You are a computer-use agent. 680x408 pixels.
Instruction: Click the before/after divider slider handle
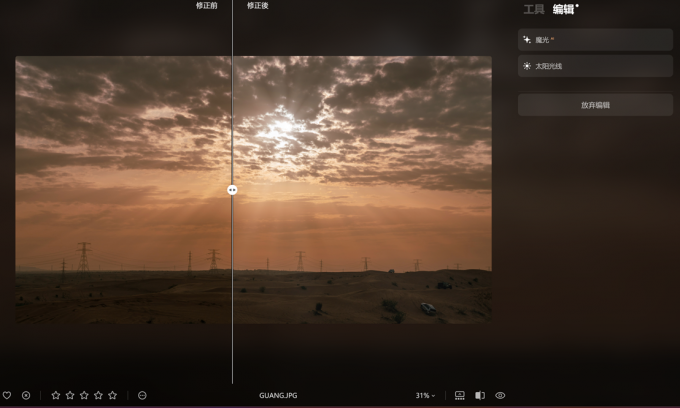[x=232, y=189]
